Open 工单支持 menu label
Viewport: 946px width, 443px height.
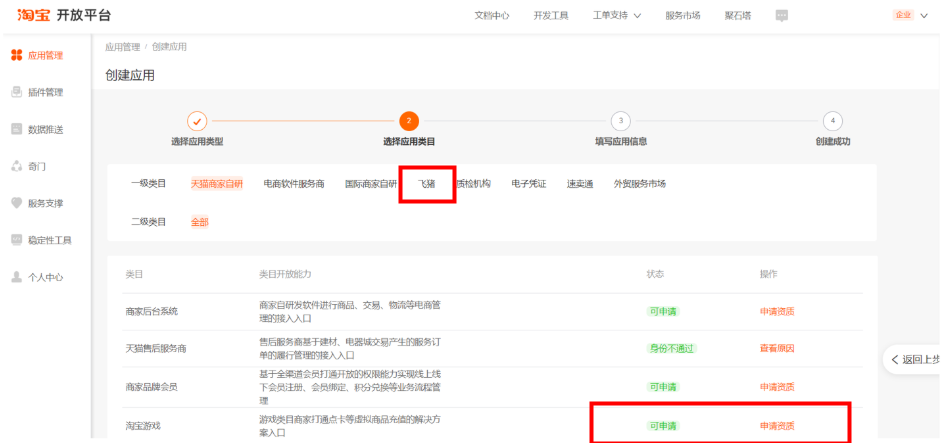click(611, 16)
